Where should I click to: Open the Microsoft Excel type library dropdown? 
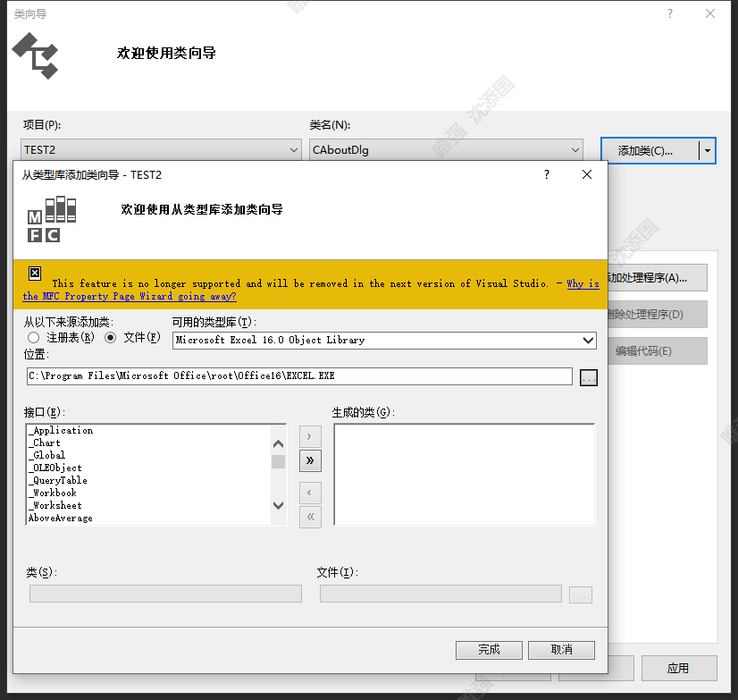588,340
